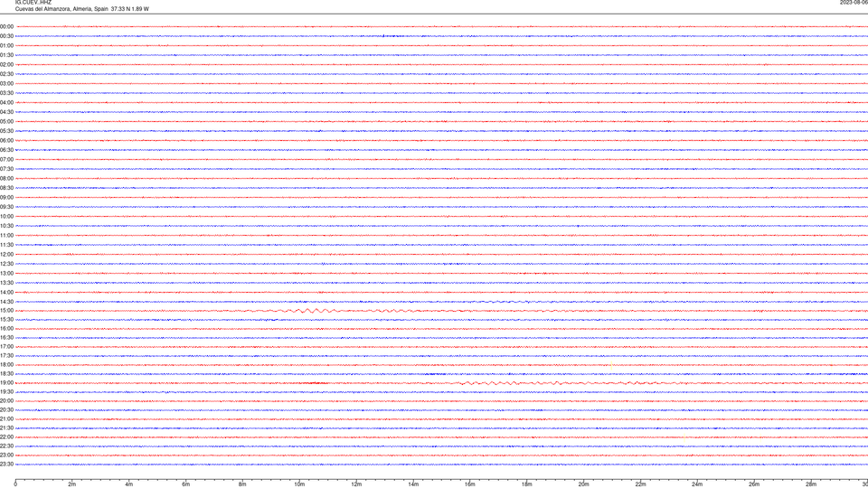
Task: Click the dense red burst on 19:00 trace
Action: pyautogui.click(x=315, y=383)
